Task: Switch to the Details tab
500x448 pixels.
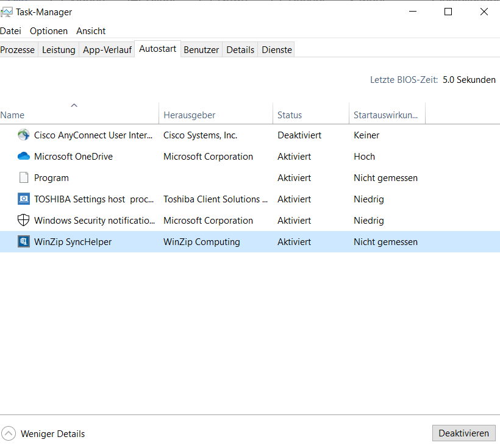Action: coord(240,50)
